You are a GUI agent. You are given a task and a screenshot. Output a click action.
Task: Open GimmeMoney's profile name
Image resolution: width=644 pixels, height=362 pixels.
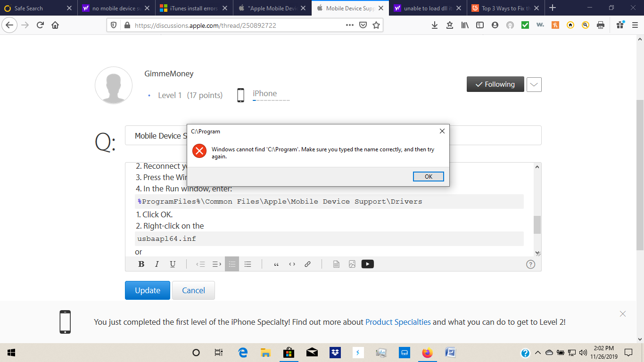(x=169, y=74)
